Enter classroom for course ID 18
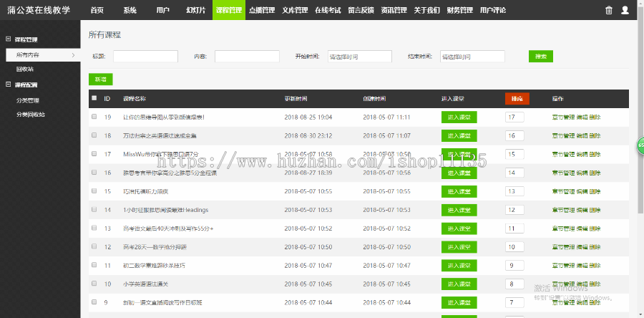644x318 pixels. [459, 135]
